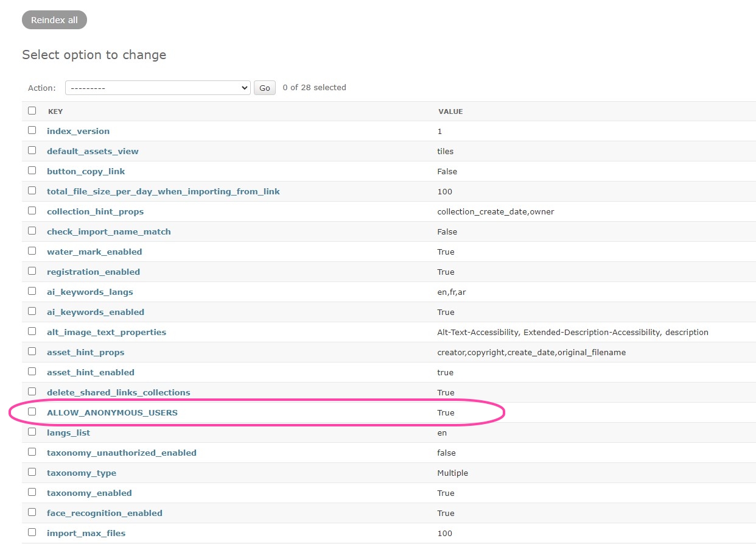
Task: Check the asset_hint_props row checkbox
Action: [32, 351]
